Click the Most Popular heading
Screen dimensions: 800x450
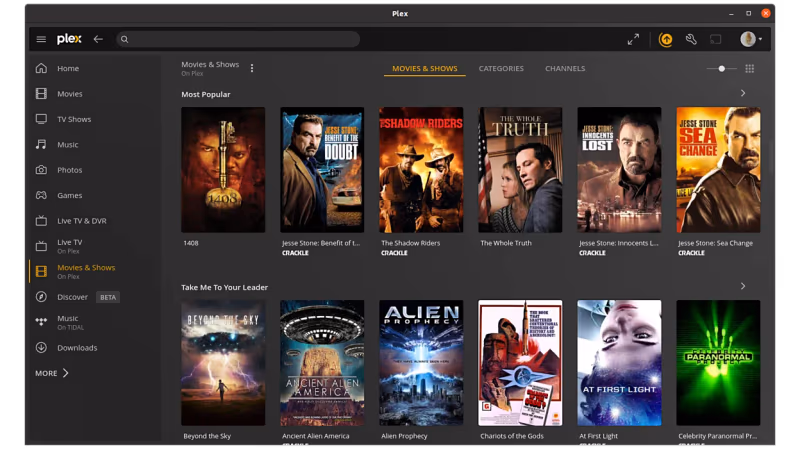[x=206, y=94]
